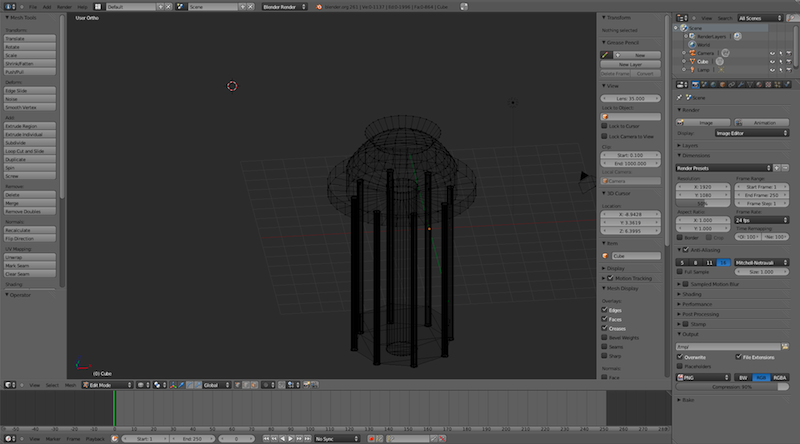Open the Marker menu in timeline
The image size is (800, 444).
(x=53, y=438)
